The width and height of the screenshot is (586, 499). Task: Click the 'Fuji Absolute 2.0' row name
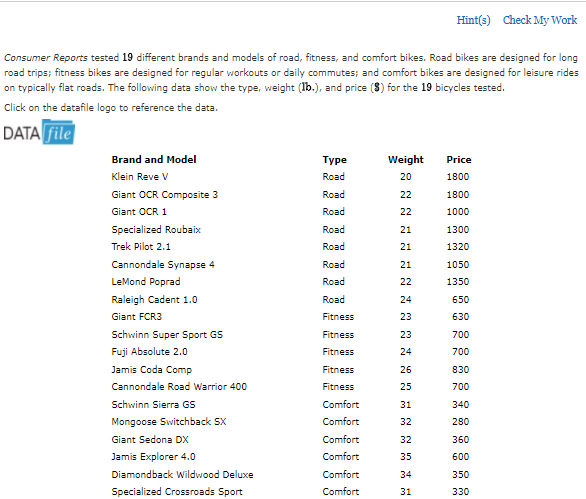point(149,352)
